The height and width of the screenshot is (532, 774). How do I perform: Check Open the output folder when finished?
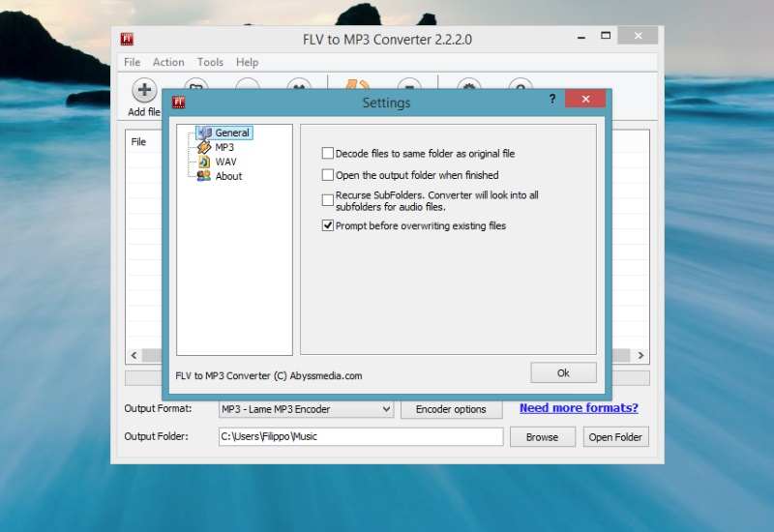click(328, 175)
